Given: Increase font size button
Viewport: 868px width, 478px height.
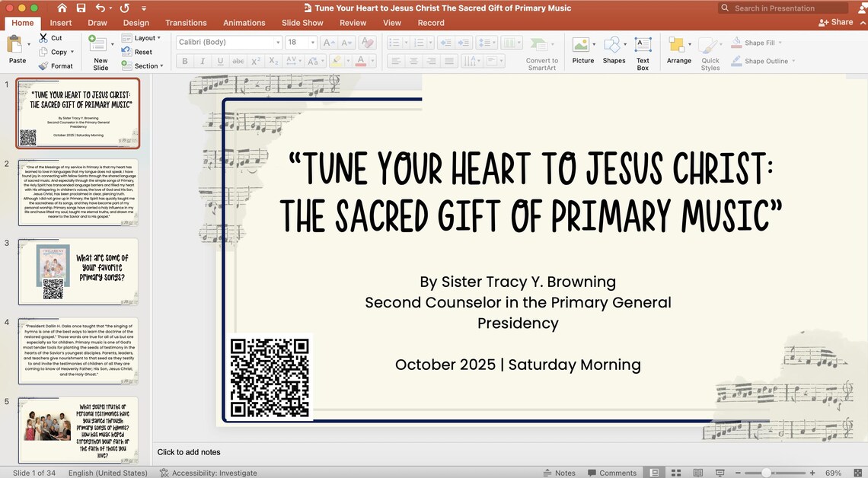Looking at the screenshot, I should click(x=327, y=43).
